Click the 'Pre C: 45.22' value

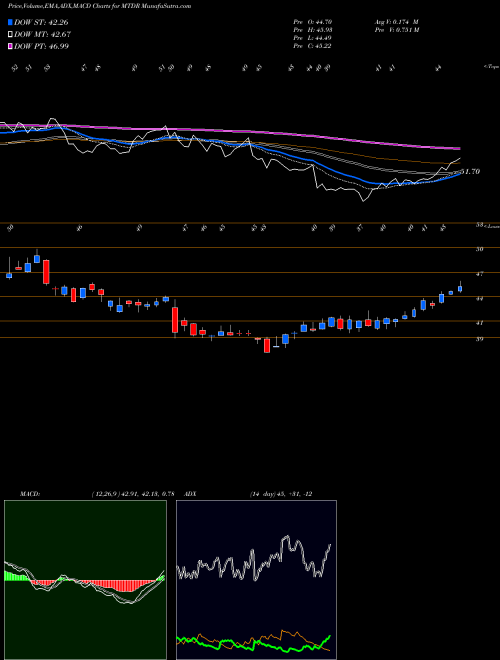(312, 46)
